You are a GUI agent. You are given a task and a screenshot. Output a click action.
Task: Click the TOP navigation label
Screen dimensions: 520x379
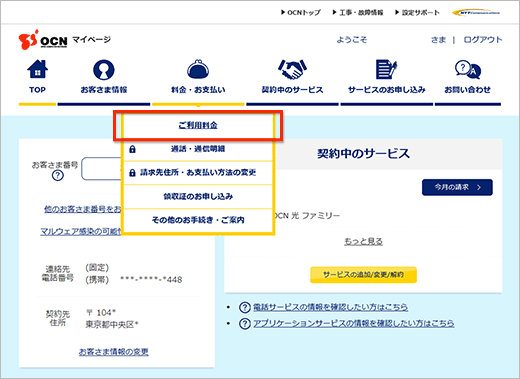click(37, 90)
